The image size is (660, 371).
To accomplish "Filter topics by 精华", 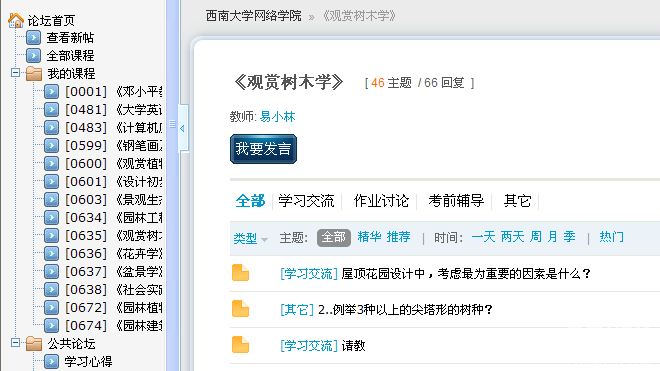I will click(x=369, y=237).
